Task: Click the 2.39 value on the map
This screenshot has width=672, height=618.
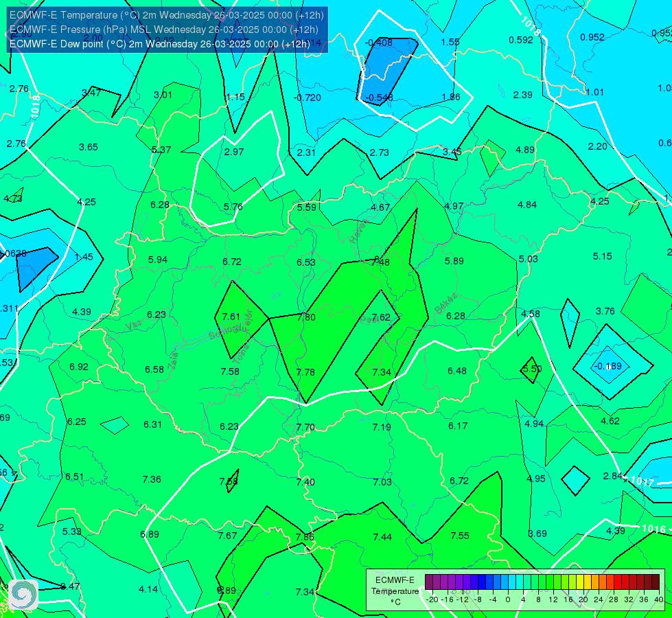Action: [523, 95]
